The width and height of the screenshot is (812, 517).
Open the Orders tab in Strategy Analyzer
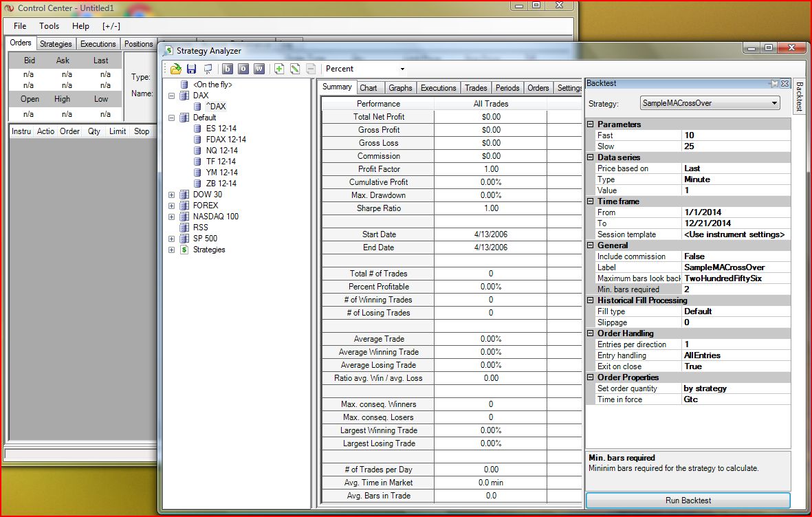(x=538, y=88)
